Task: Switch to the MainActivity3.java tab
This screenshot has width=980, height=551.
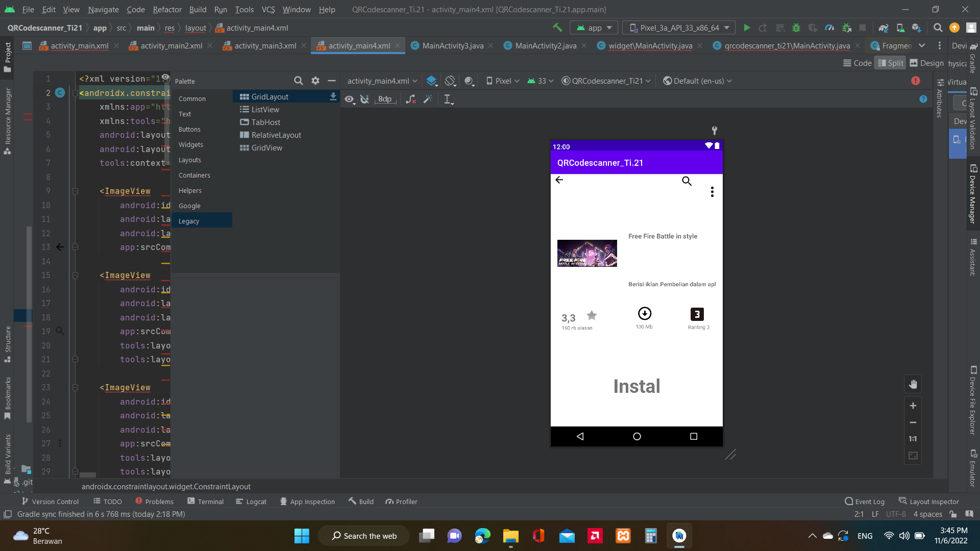Action: click(451, 45)
